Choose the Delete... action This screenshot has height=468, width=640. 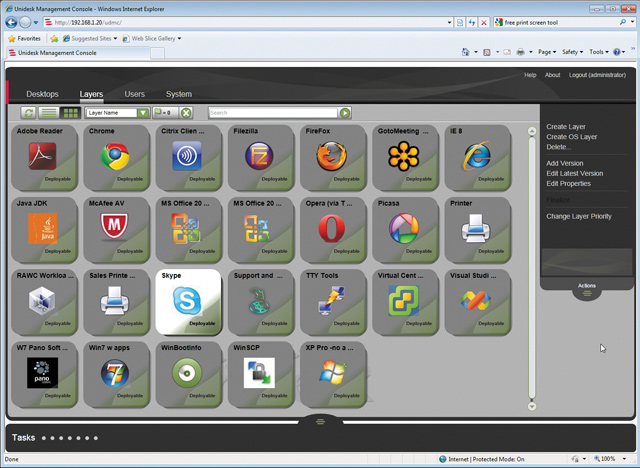click(x=559, y=147)
